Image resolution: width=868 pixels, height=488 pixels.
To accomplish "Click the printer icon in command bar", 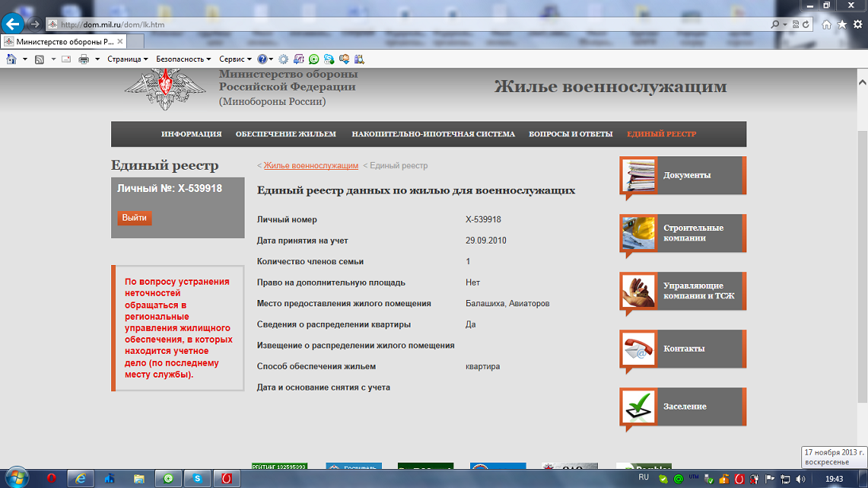I will (83, 59).
